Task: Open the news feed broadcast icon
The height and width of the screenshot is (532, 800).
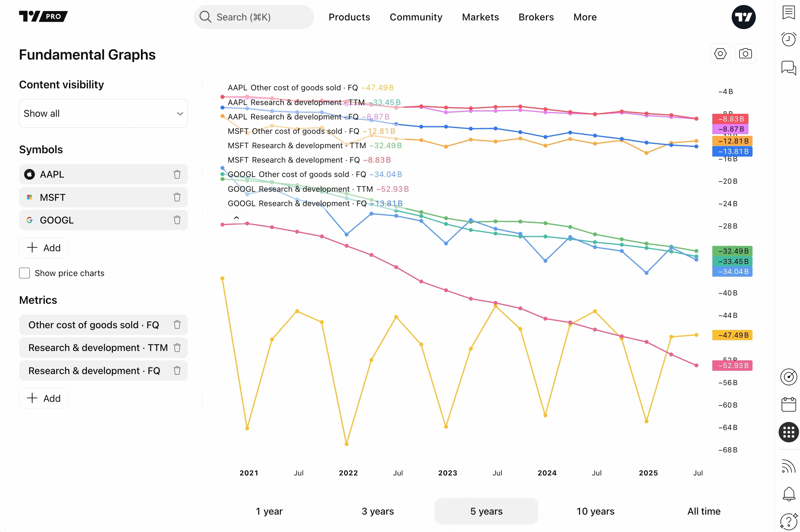Action: 788,466
